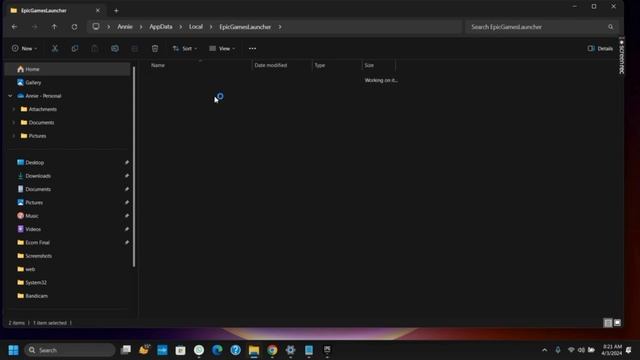
Task: Open the View dropdown
Action: tap(222, 49)
